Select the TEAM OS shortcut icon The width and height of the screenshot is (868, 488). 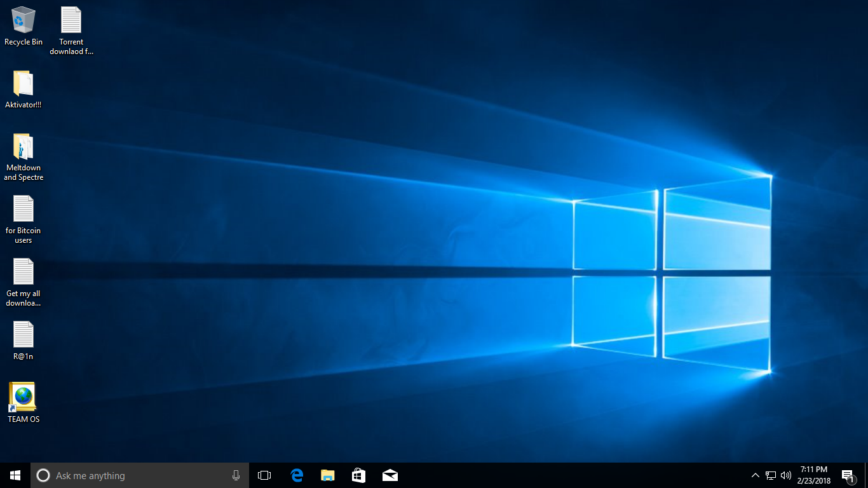24,403
